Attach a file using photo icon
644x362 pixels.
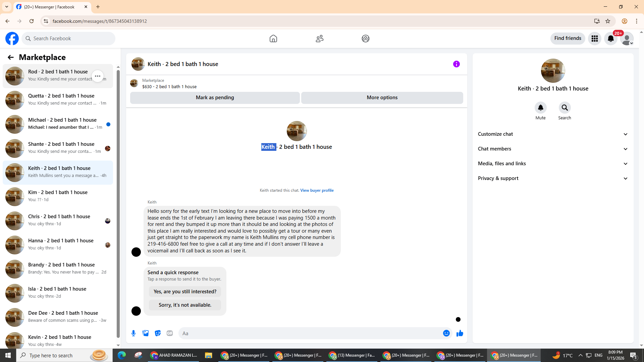click(146, 333)
